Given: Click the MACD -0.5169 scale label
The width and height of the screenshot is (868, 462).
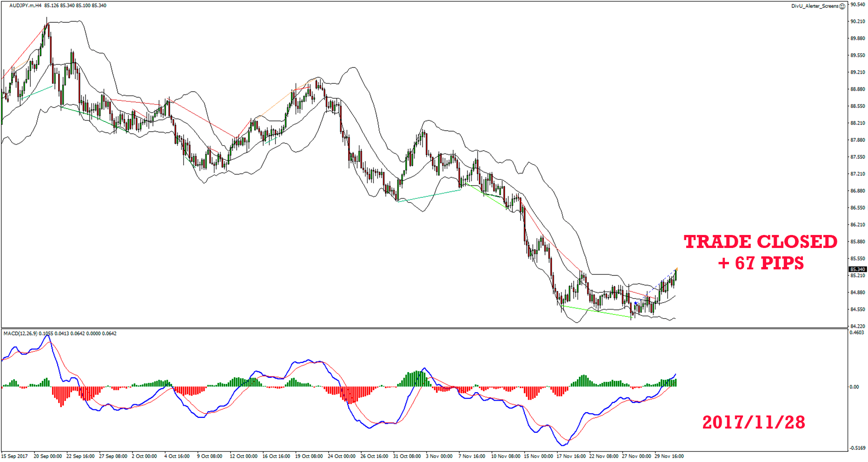Looking at the screenshot, I should click(857, 448).
